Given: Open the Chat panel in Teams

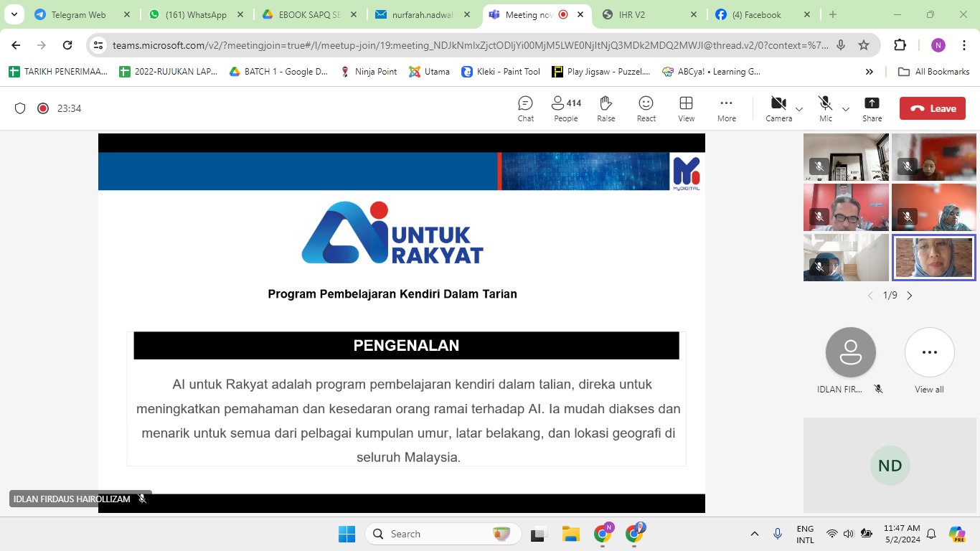Looking at the screenshot, I should click(x=525, y=109).
